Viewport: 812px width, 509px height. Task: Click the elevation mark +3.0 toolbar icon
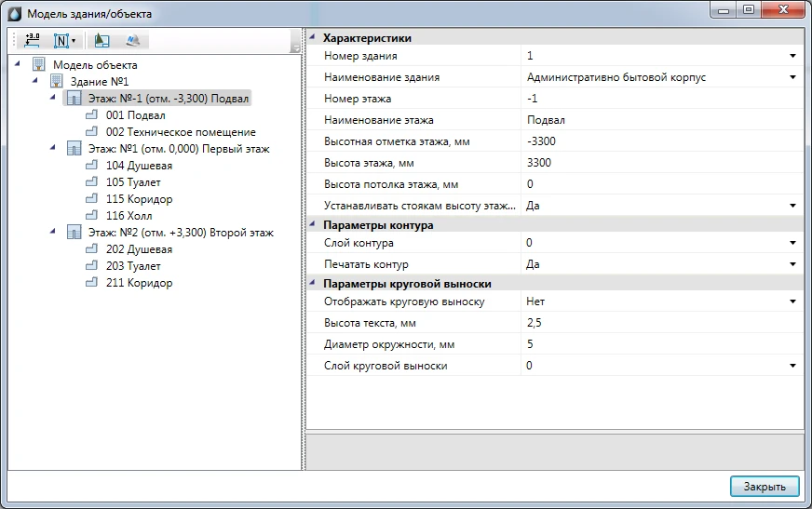tap(33, 41)
